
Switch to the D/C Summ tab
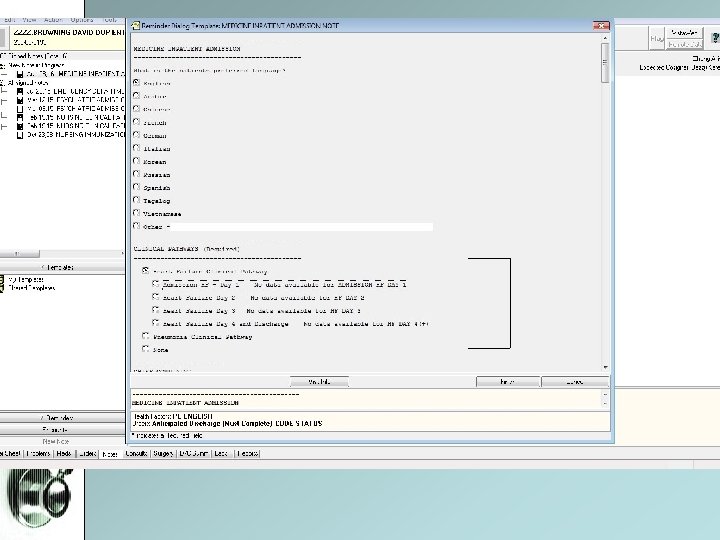(x=194, y=454)
